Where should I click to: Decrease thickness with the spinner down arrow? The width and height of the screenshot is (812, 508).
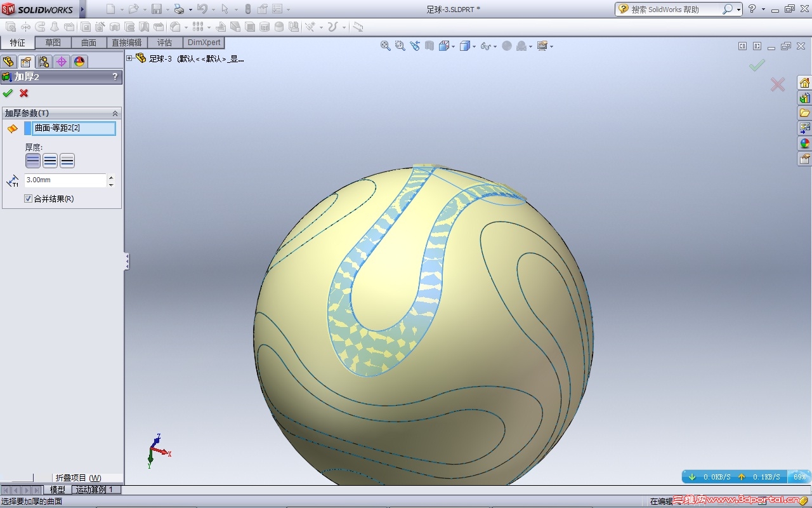pyautogui.click(x=111, y=184)
